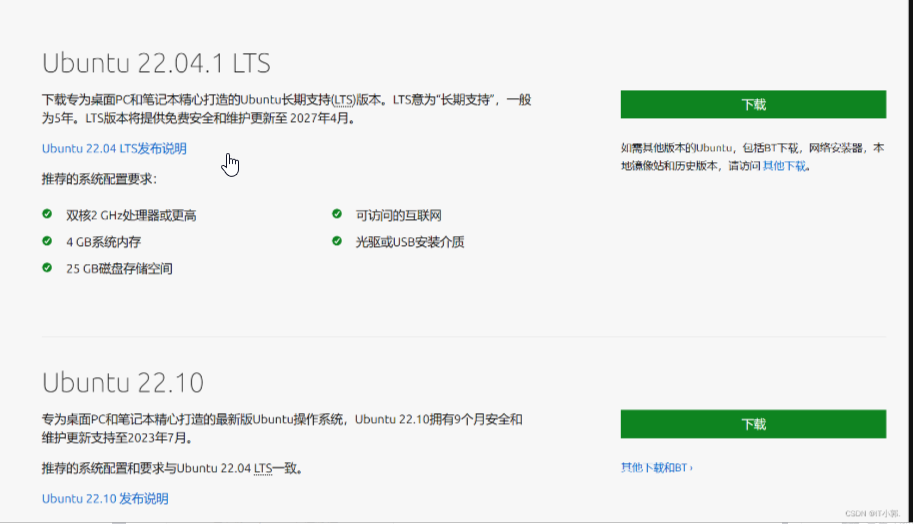Click the check icon beside 可访问的互联网
This screenshot has width=913, height=524.
[337, 214]
